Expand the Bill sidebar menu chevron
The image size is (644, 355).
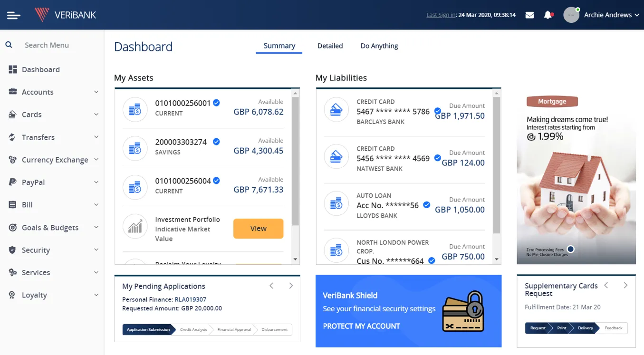point(96,205)
